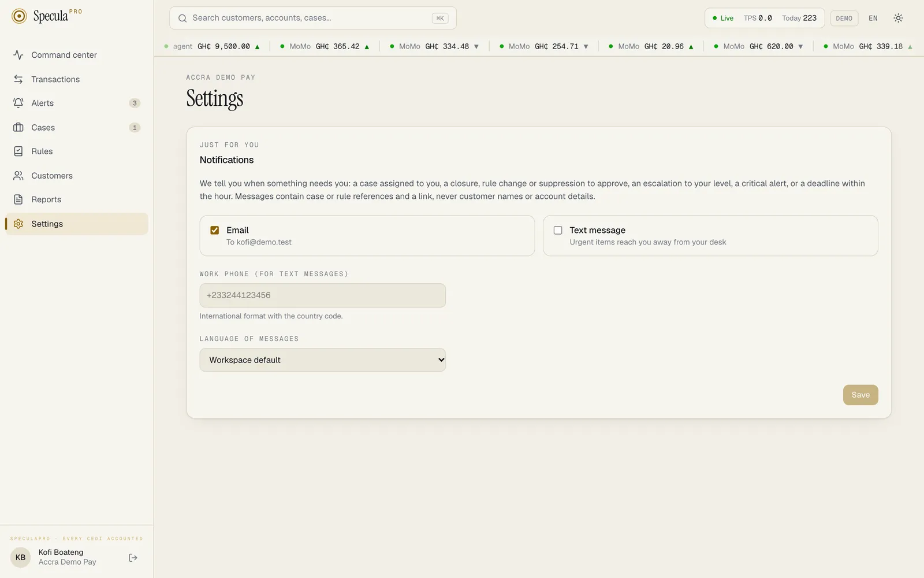The height and width of the screenshot is (578, 924).
Task: Click the MoMo GH₵ 339.18 ticker item
Action: [x=868, y=47]
